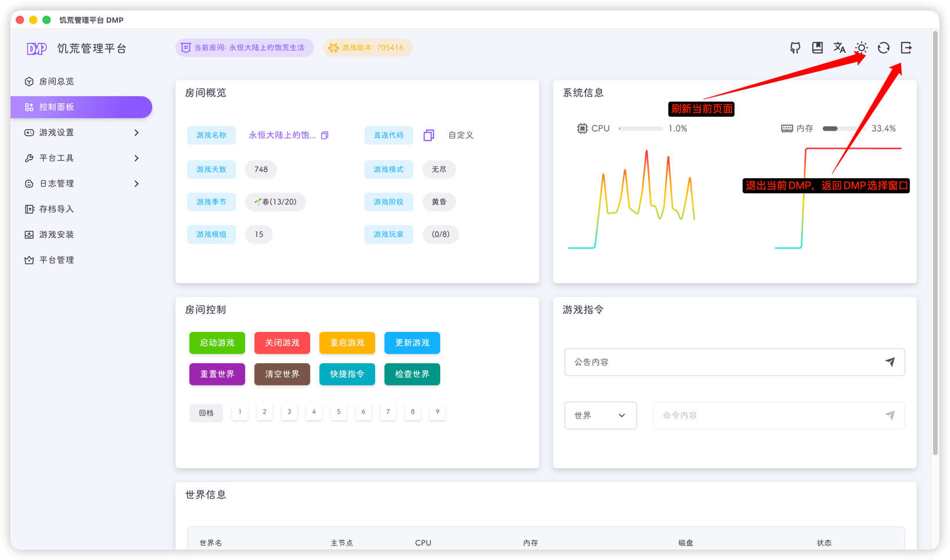Open the language translation icon
The height and width of the screenshot is (560, 950).
pos(839,48)
